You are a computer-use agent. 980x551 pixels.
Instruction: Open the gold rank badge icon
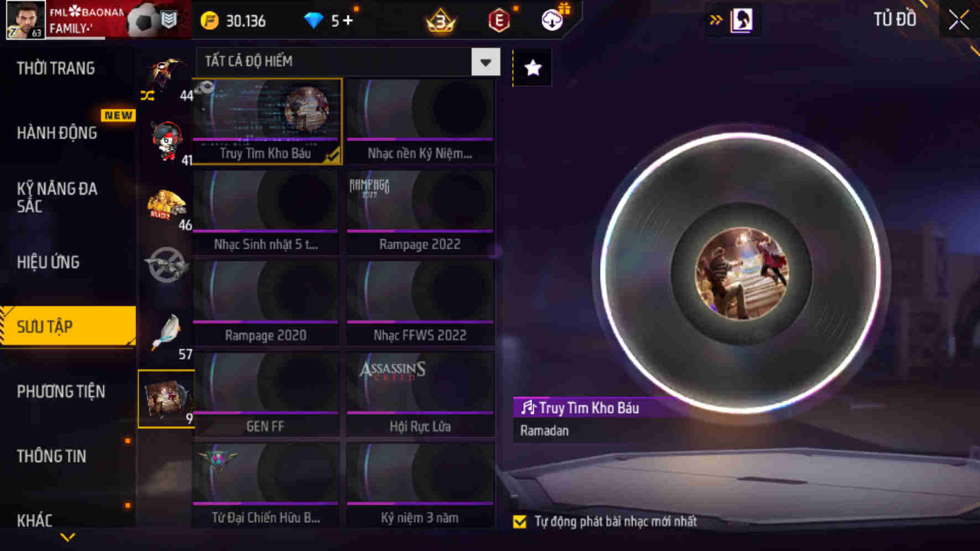[x=441, y=21]
